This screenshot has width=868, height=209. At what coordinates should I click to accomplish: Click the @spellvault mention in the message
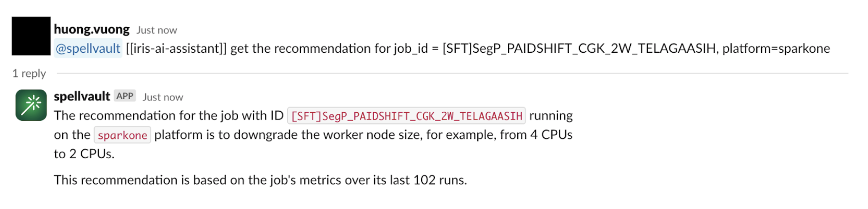click(x=88, y=49)
